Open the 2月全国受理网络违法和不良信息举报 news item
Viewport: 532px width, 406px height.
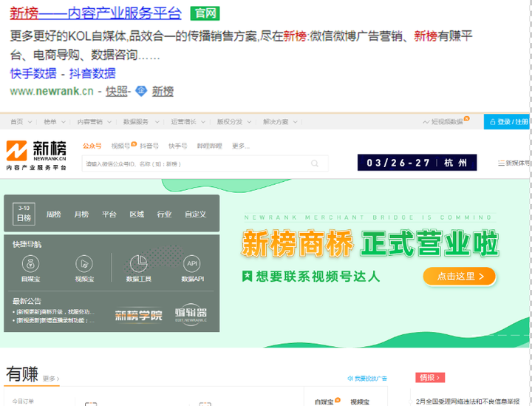tap(468, 402)
